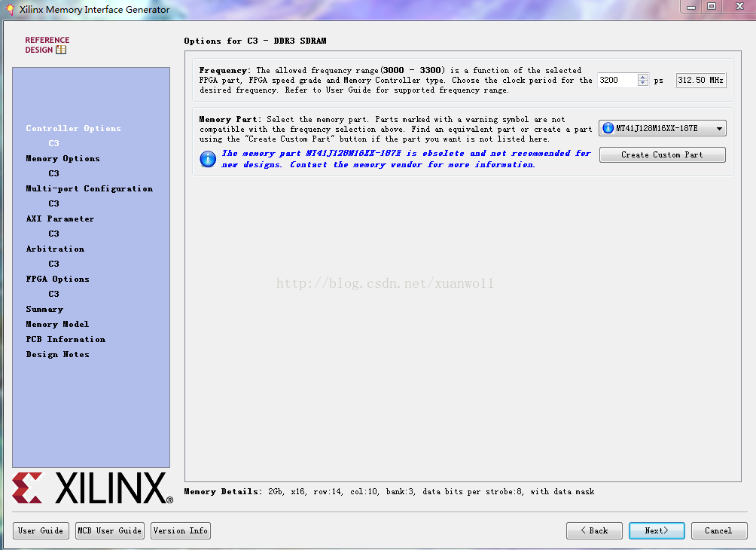Image resolution: width=756 pixels, height=550 pixels.
Task: Increase clock period with up spinner arrow
Action: [643, 77]
